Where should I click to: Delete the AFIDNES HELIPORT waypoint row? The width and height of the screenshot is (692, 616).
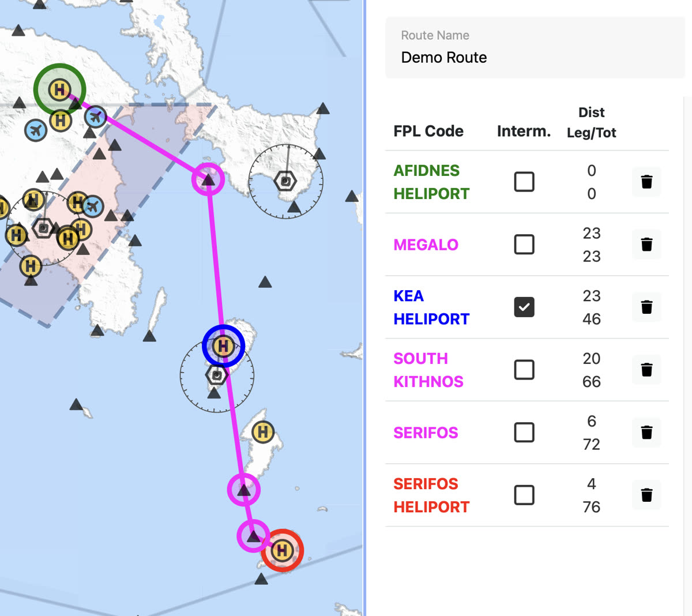(x=646, y=182)
